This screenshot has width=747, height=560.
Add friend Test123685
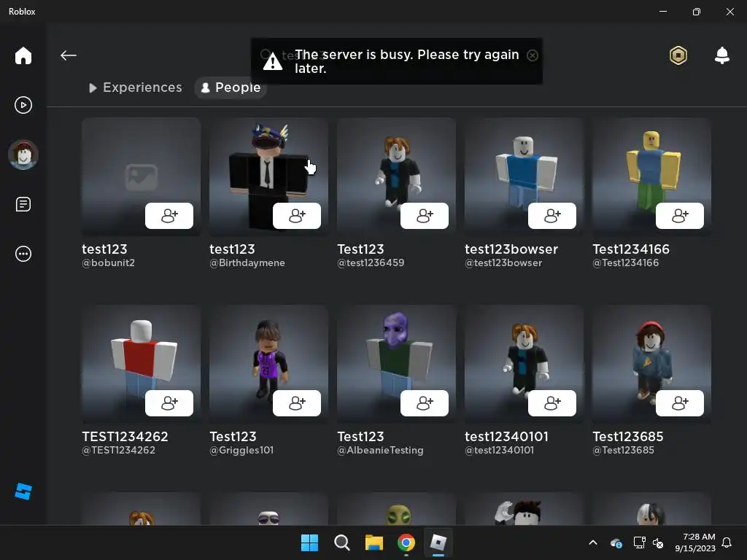pos(680,403)
